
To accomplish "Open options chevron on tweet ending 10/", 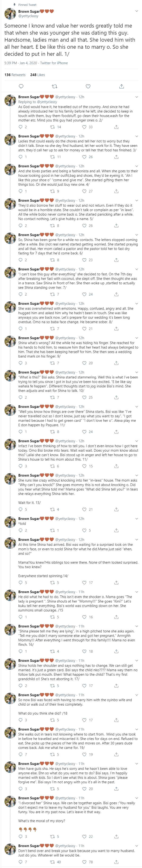I will [x=136, y=372].
